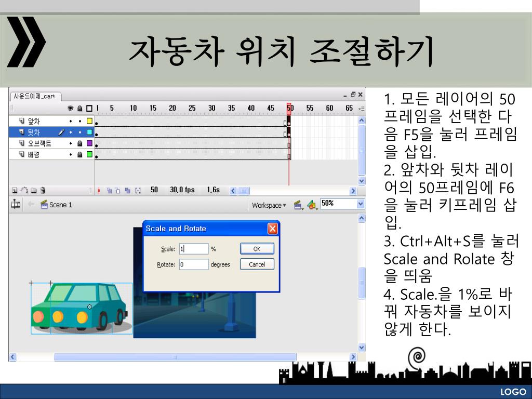Toggle visibility dot of 뒷차 layer

coord(71,132)
